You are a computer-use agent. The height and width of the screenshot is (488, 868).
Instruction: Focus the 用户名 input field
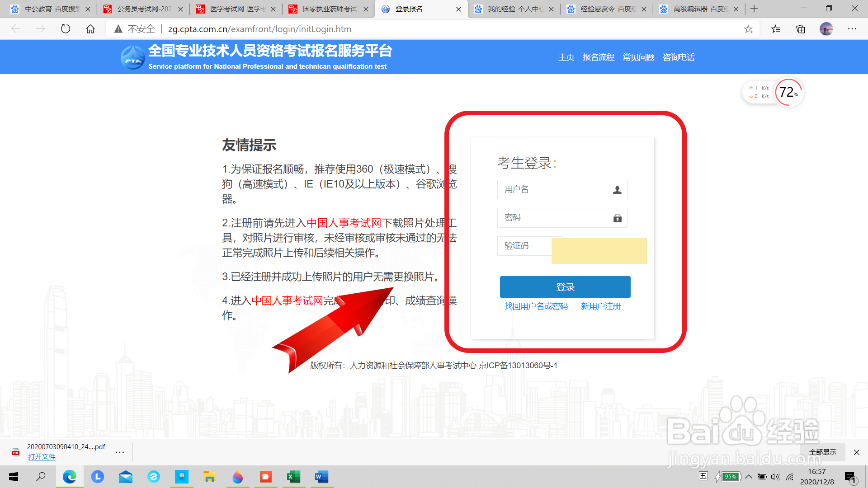point(562,189)
